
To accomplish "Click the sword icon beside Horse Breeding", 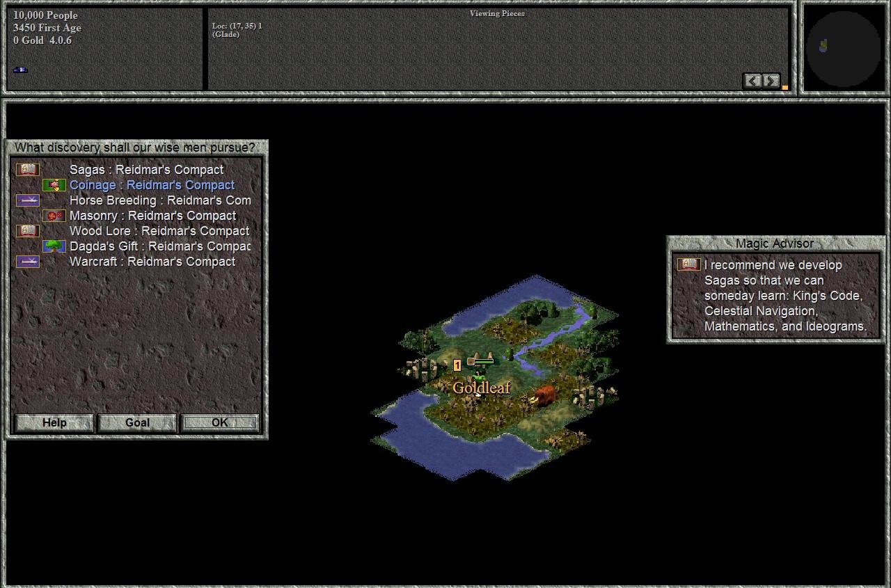I will click(x=28, y=200).
